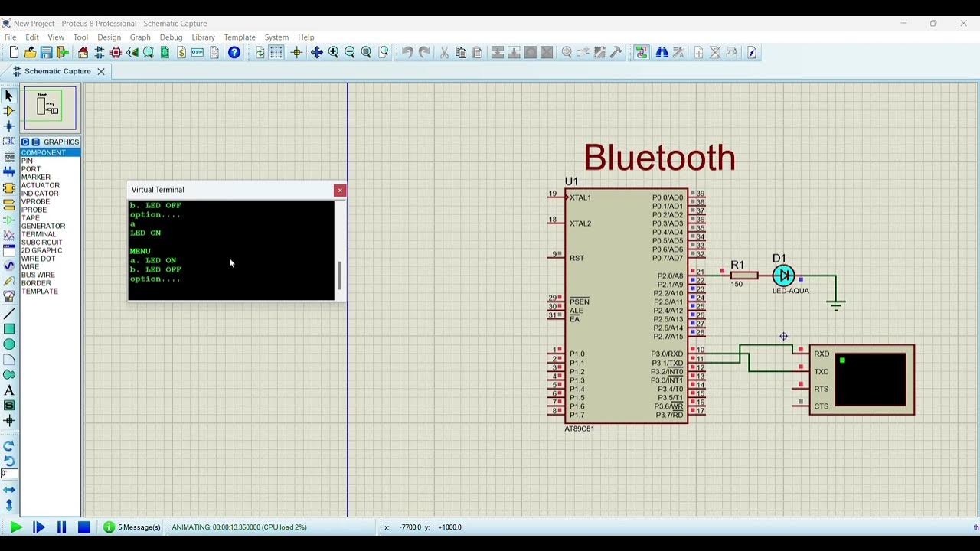This screenshot has width=980, height=551.
Task: Play the simulation
Action: (x=15, y=527)
